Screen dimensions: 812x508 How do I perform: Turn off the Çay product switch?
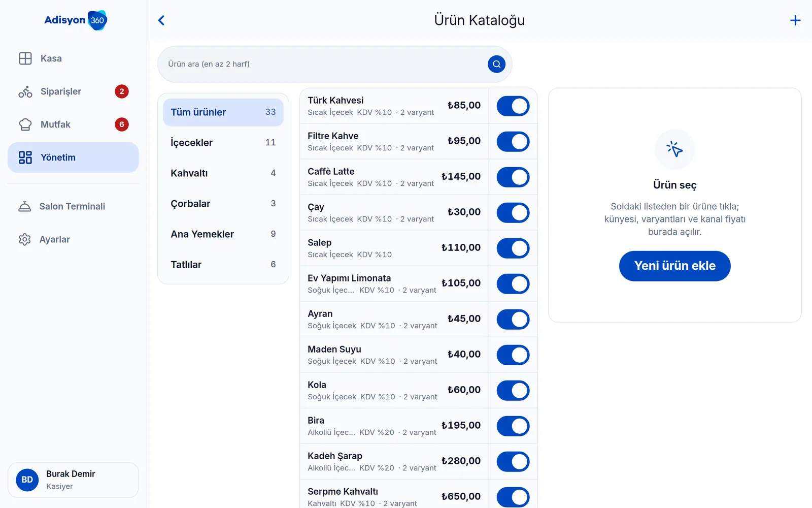(513, 213)
